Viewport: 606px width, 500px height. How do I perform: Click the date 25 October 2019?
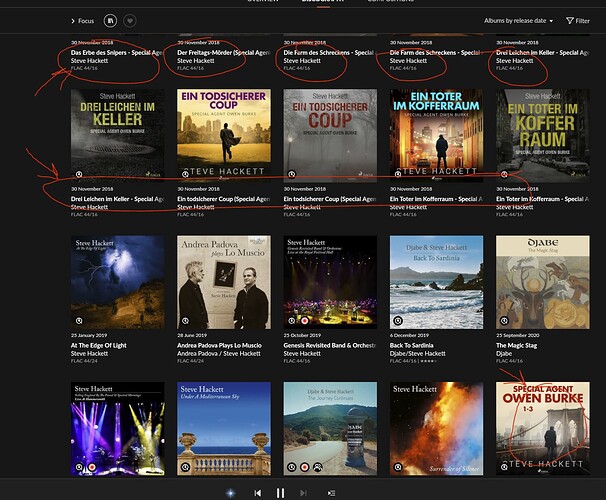[x=302, y=335]
